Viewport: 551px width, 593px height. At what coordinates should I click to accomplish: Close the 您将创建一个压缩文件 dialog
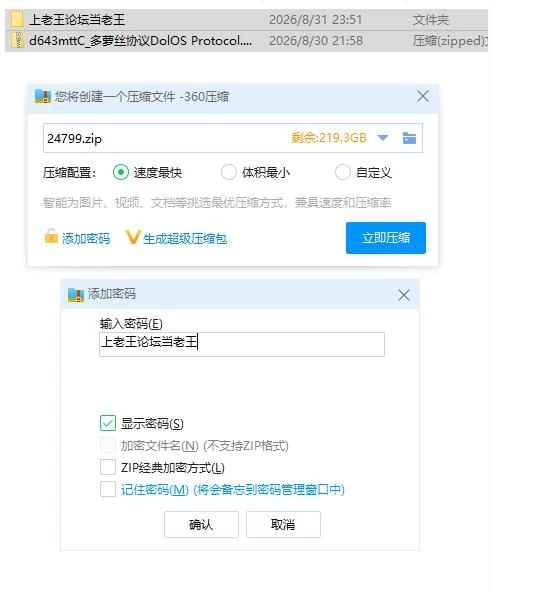423,96
